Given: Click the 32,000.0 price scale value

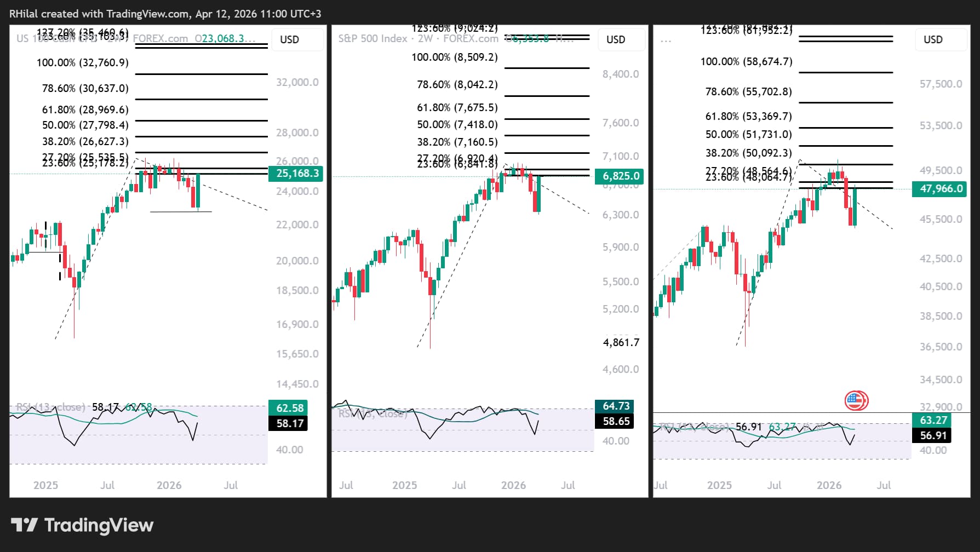Looking at the screenshot, I should pos(297,82).
